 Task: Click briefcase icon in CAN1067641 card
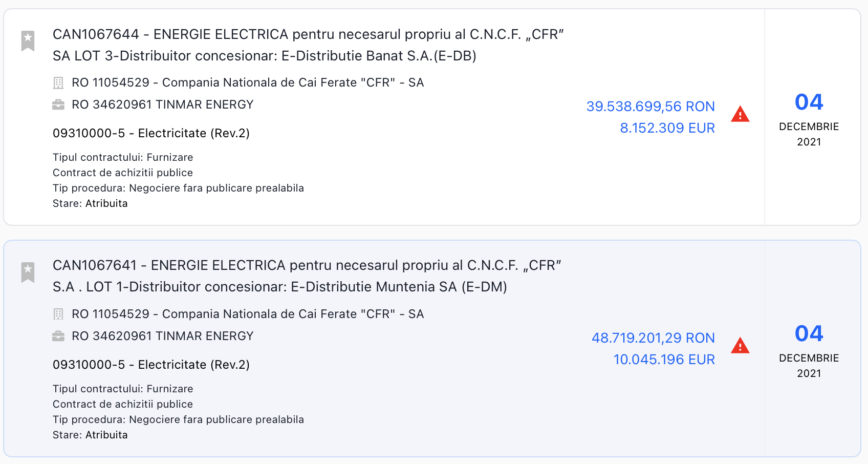point(58,336)
